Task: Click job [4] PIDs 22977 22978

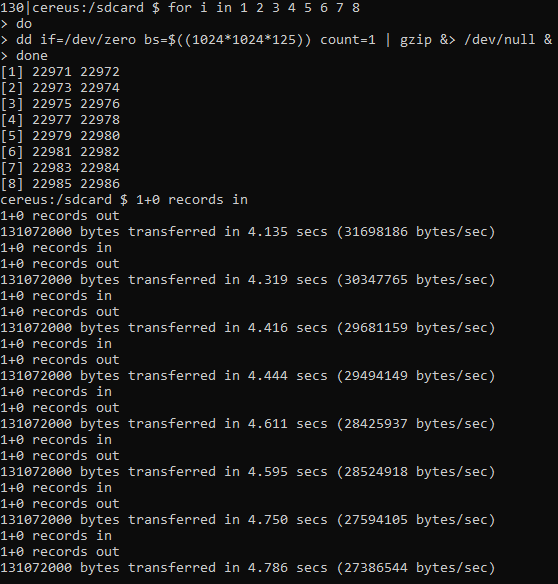Action: tap(60, 120)
